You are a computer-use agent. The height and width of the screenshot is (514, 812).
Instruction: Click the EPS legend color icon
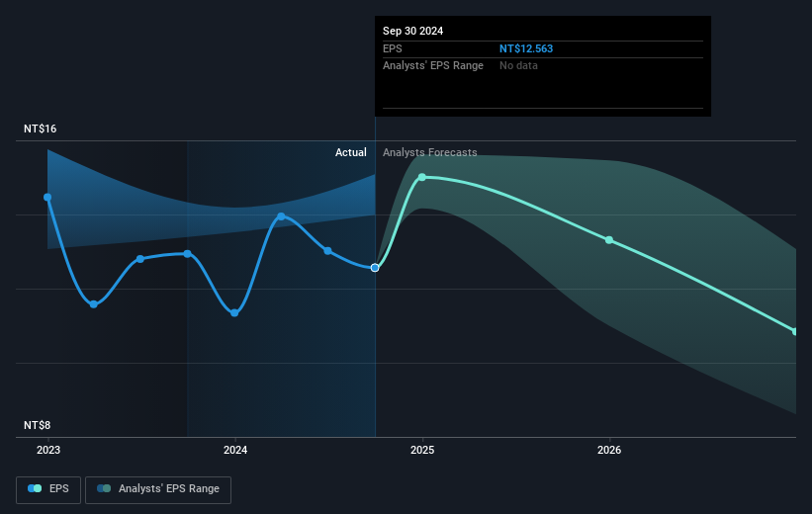[x=35, y=488]
